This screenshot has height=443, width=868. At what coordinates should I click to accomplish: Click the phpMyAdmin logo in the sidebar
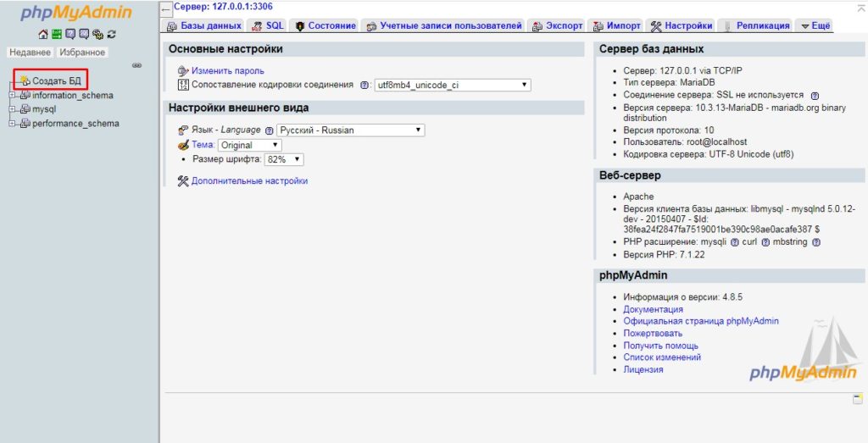click(x=75, y=13)
